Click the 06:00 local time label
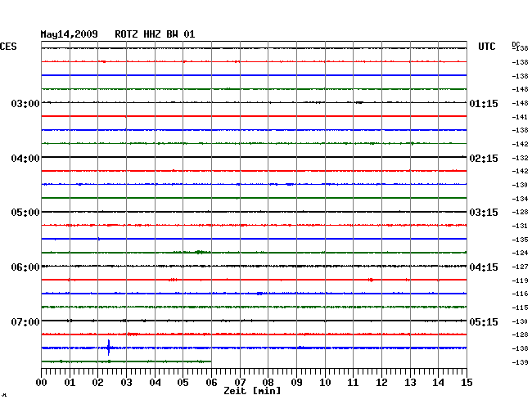This screenshot has width=532, height=404. pyautogui.click(x=25, y=267)
